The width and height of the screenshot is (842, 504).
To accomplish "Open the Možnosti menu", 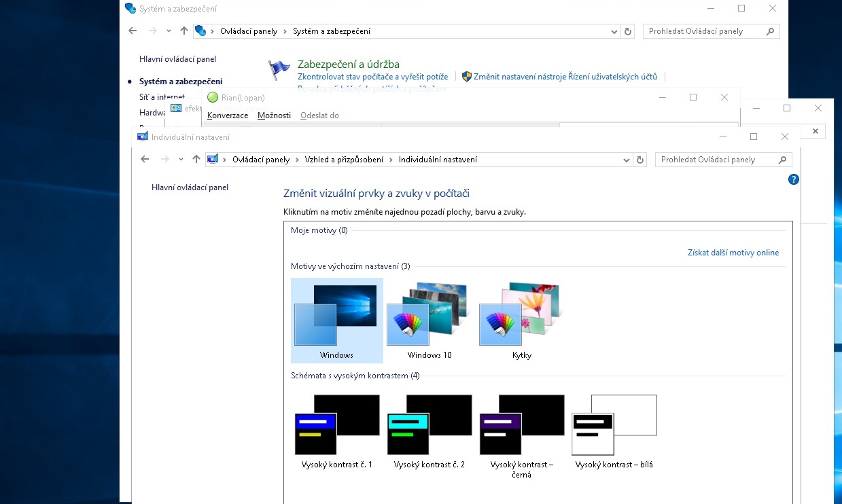I will [x=274, y=115].
